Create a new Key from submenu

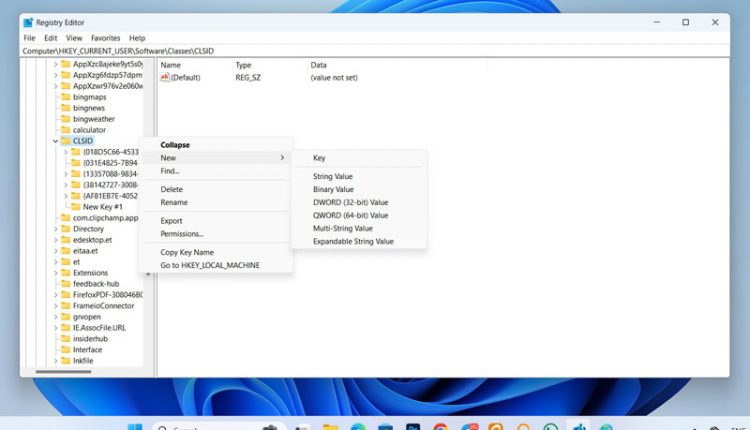click(x=359, y=158)
